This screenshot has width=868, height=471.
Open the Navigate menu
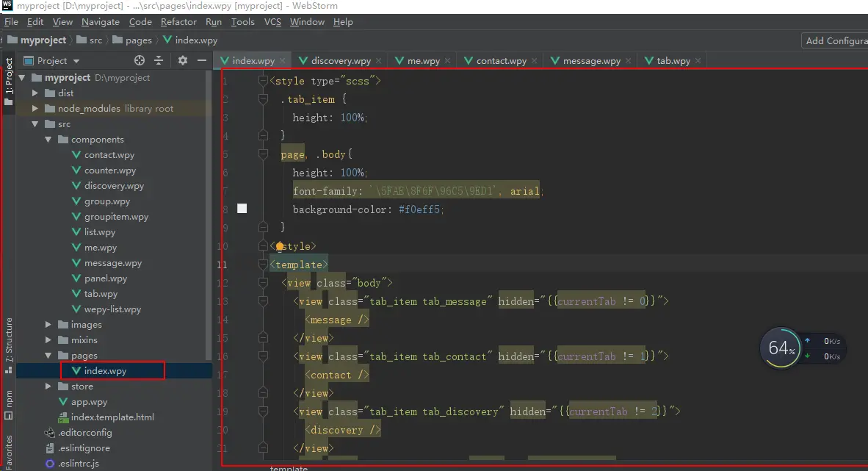[x=100, y=21]
